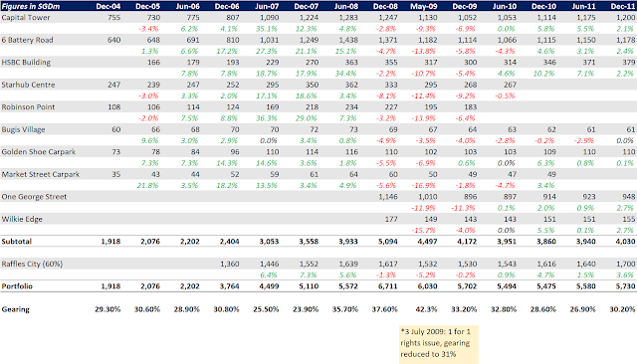Click One George Street Dec-08 value 1,146
Viewport: 637px width, 364px height.
coord(388,196)
